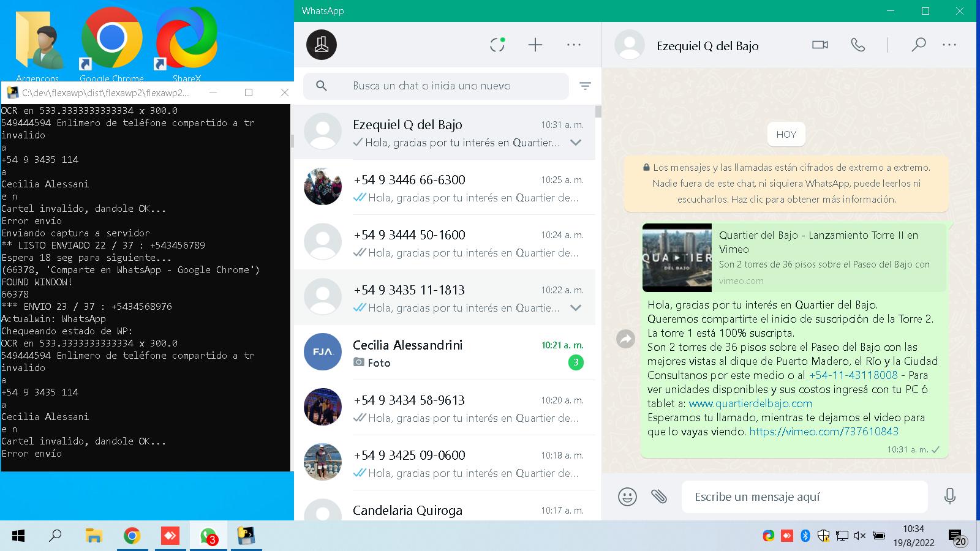Click the console window system icon
Screen dimensions: 980x551
coord(12,92)
